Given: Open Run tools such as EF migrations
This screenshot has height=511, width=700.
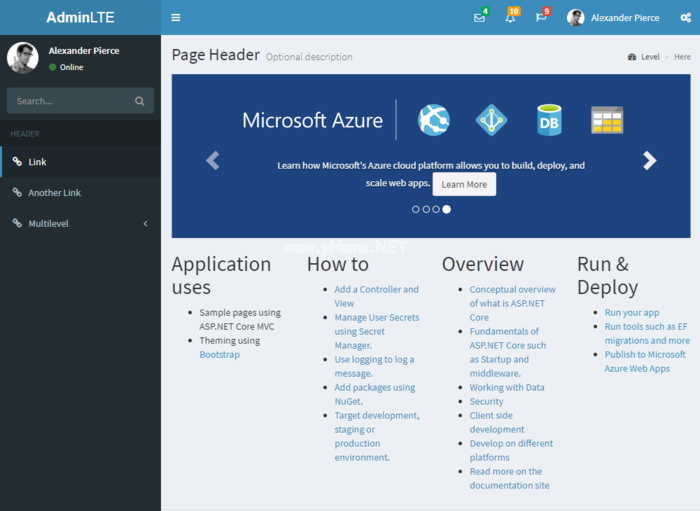Looking at the screenshot, I should (647, 333).
